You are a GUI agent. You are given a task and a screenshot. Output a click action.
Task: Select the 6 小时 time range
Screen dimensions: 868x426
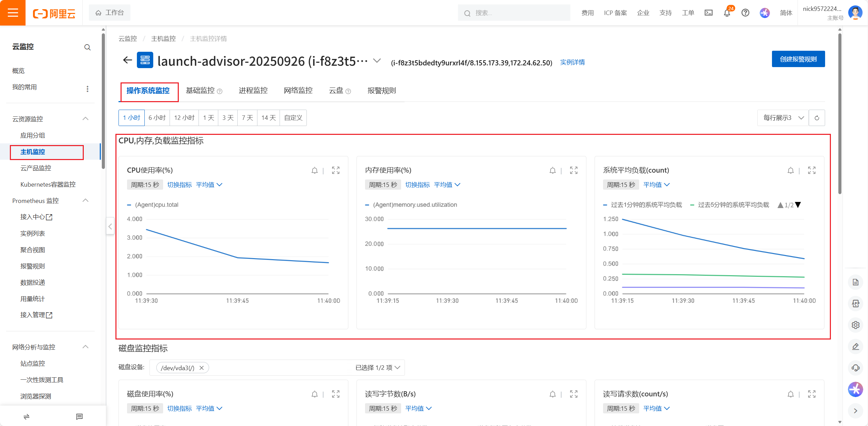pos(157,118)
